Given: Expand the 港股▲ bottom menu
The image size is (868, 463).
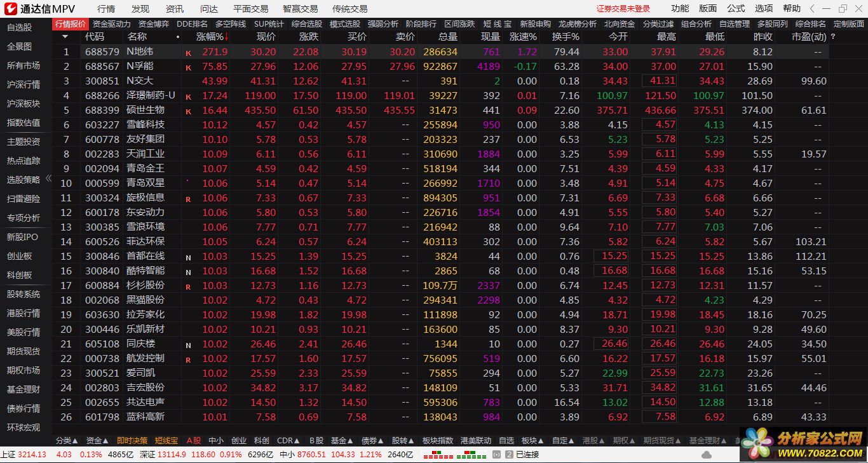Looking at the screenshot, I should [594, 440].
